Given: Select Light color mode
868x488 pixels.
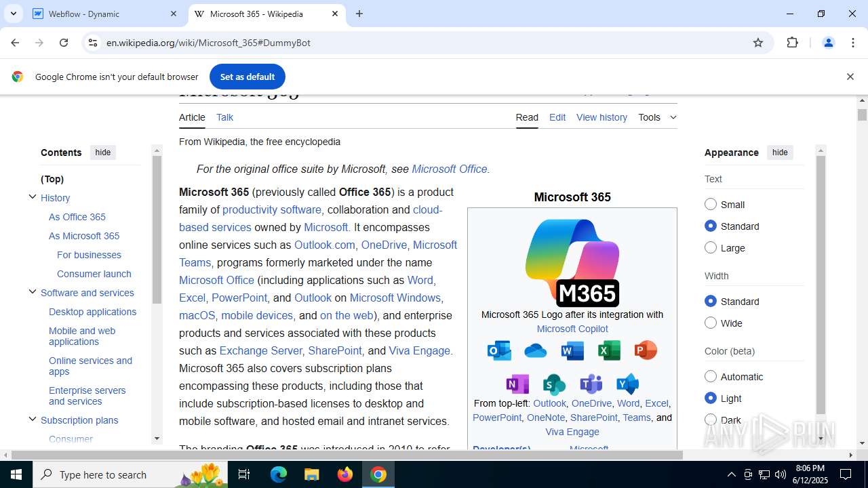Looking at the screenshot, I should (x=711, y=398).
